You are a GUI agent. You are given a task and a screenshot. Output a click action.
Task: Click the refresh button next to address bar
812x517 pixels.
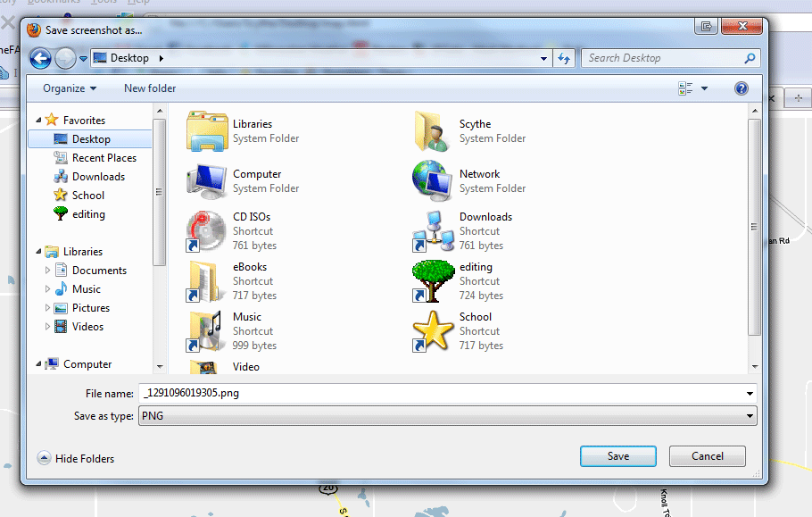[565, 57]
